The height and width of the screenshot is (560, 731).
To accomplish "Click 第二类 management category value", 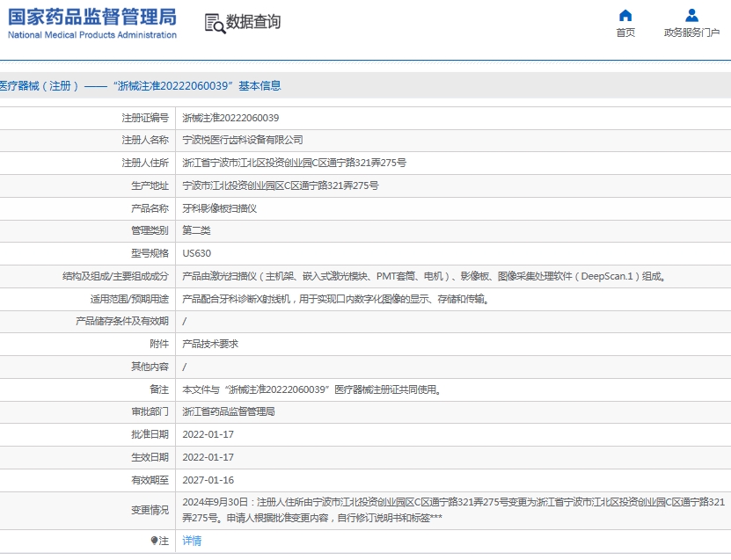I will pos(196,230).
